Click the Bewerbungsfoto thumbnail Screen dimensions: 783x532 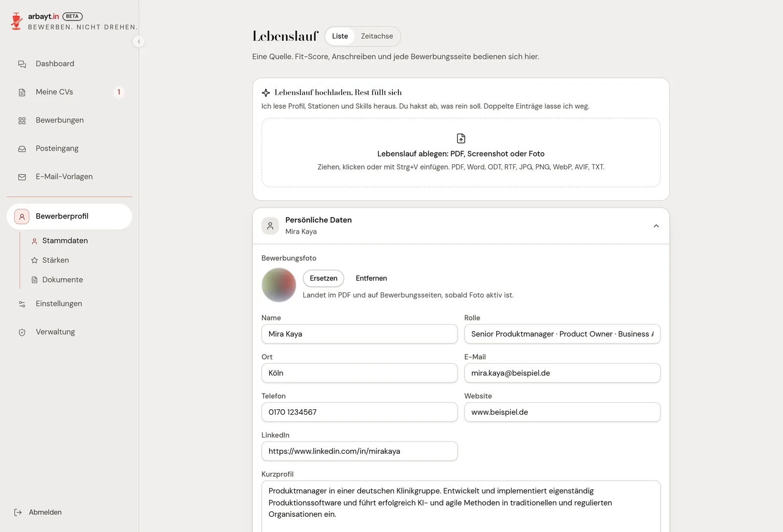[x=279, y=285]
